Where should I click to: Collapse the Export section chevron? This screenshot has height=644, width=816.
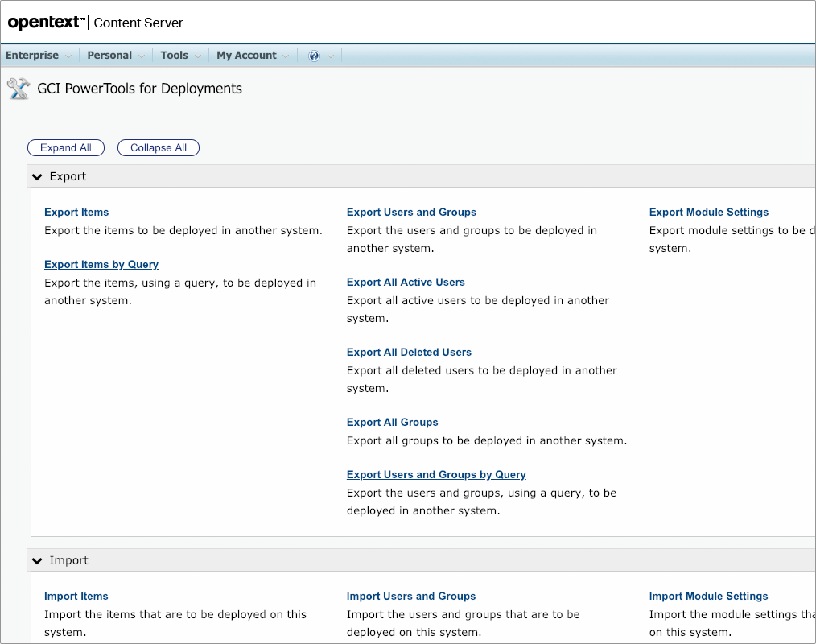(37, 177)
